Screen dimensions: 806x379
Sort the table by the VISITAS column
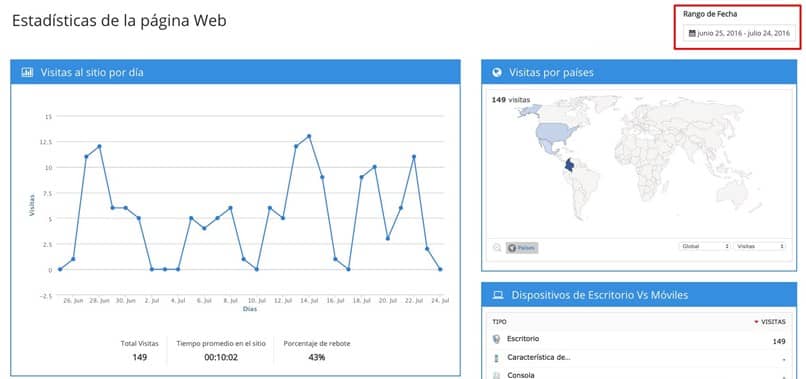coord(773,322)
